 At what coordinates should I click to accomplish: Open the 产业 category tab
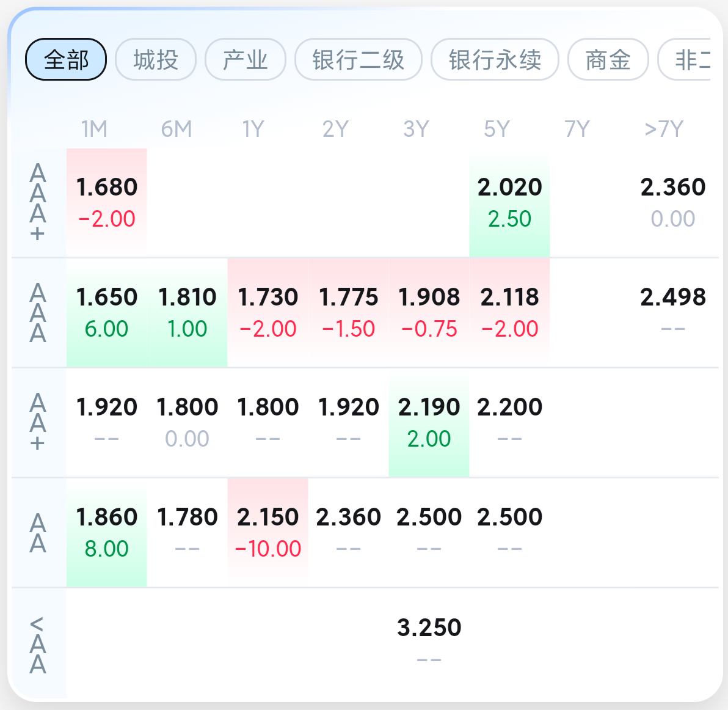pyautogui.click(x=246, y=60)
